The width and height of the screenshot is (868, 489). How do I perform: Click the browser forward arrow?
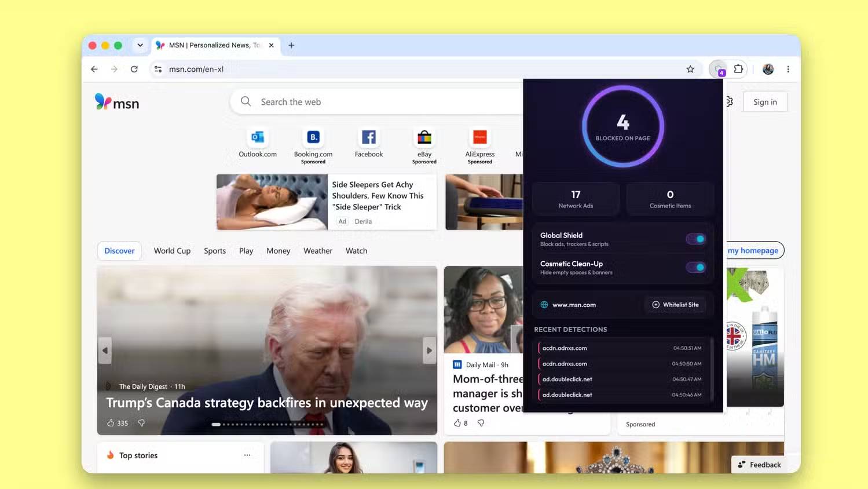pos(114,69)
